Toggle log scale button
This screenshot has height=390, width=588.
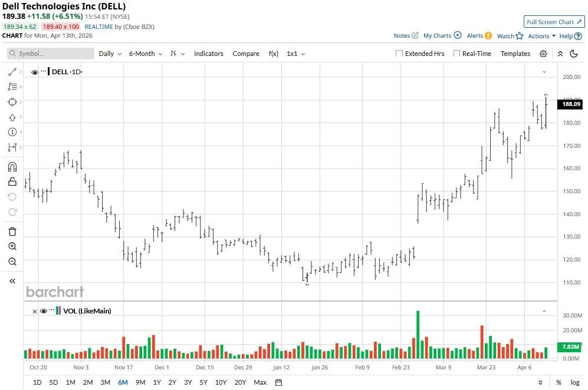[x=575, y=382]
